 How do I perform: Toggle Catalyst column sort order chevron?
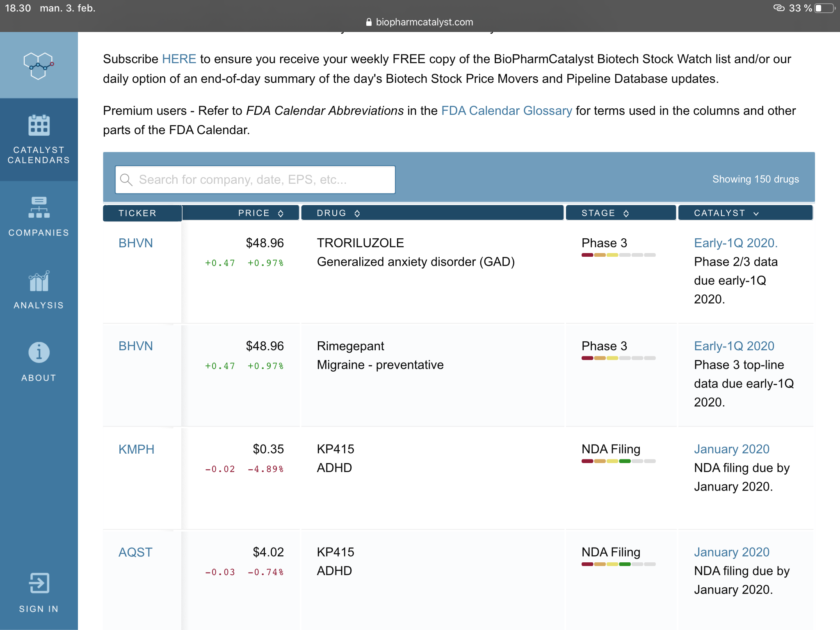click(x=756, y=214)
